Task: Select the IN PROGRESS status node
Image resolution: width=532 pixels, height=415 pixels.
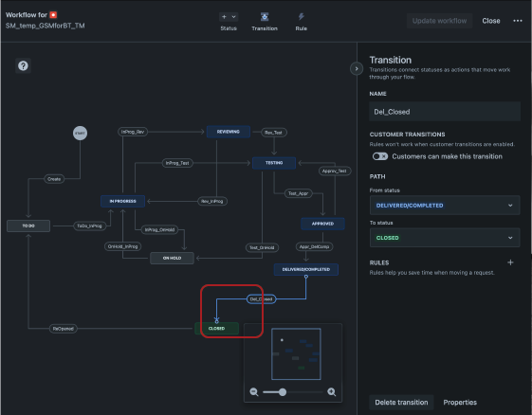Action: (123, 201)
